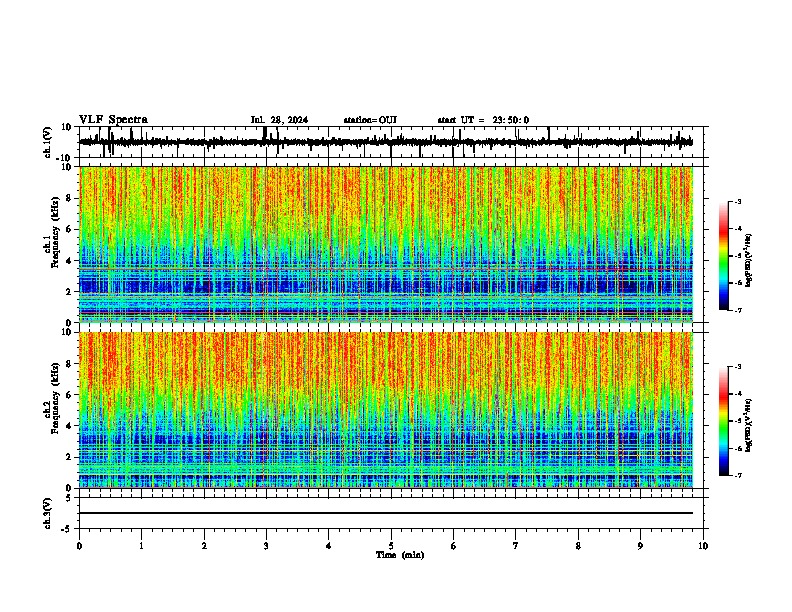Click the "4" kHz tick on ch.1 frequency axis

pos(69,261)
